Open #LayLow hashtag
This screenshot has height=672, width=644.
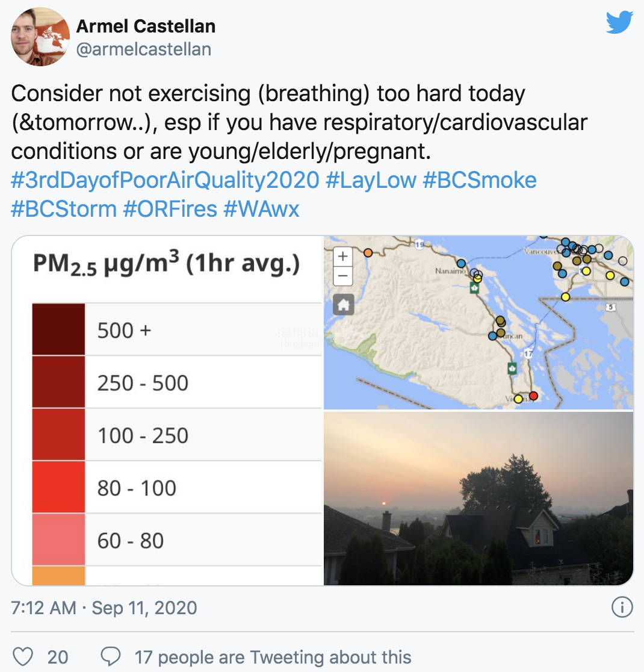coord(371,180)
